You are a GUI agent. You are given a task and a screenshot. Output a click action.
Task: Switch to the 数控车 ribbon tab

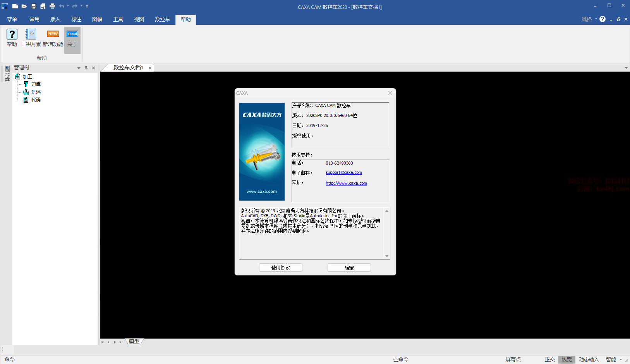click(x=162, y=19)
